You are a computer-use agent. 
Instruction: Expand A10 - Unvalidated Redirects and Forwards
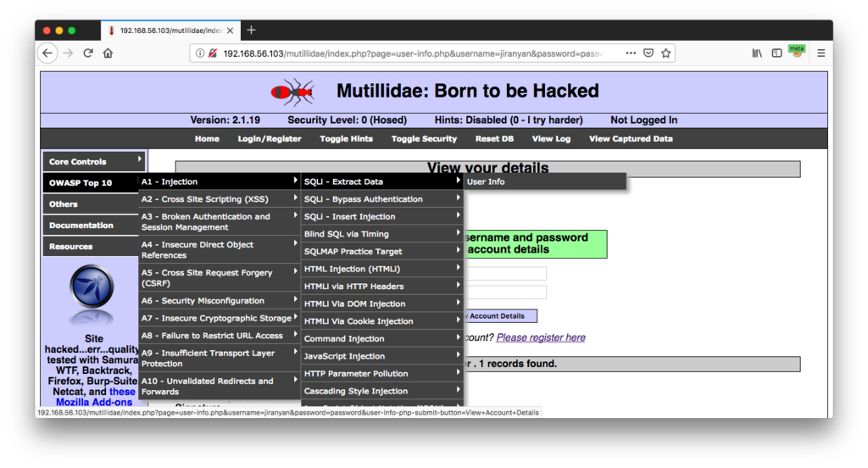click(220, 386)
